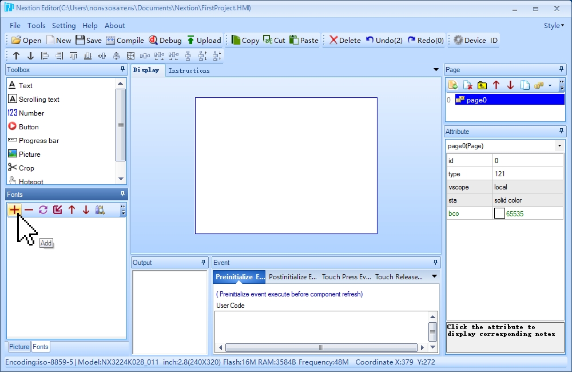
Task: Open the Tools menu
Action: coord(37,26)
